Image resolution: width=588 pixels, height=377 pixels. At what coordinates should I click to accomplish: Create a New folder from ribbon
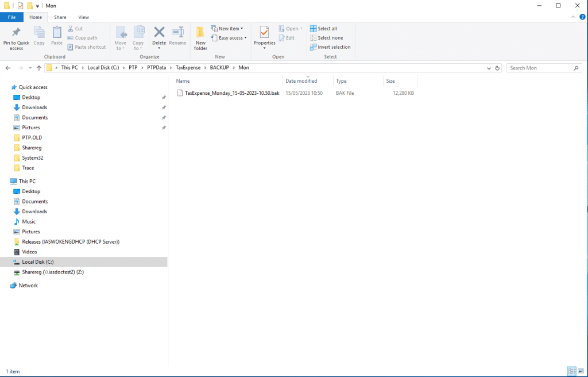200,39
